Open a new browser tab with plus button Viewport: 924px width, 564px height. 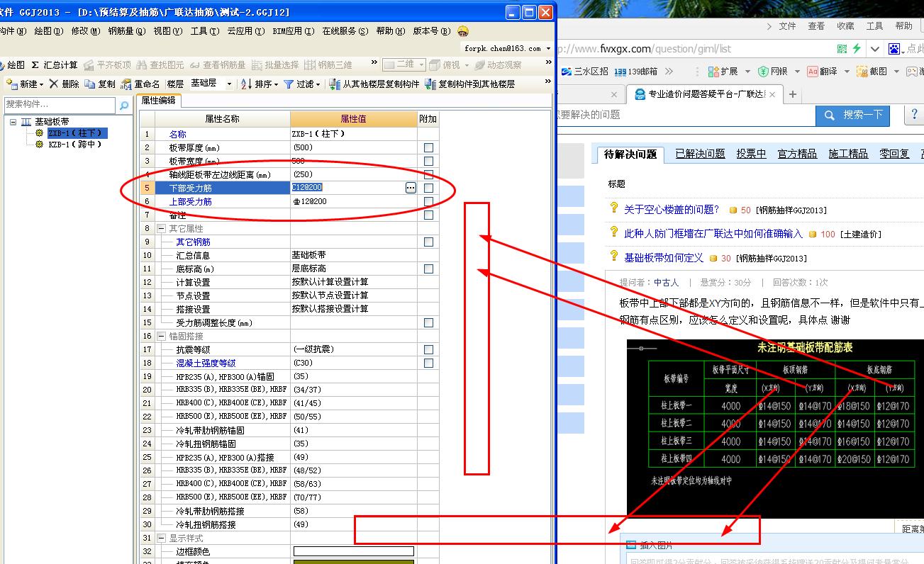pyautogui.click(x=793, y=94)
